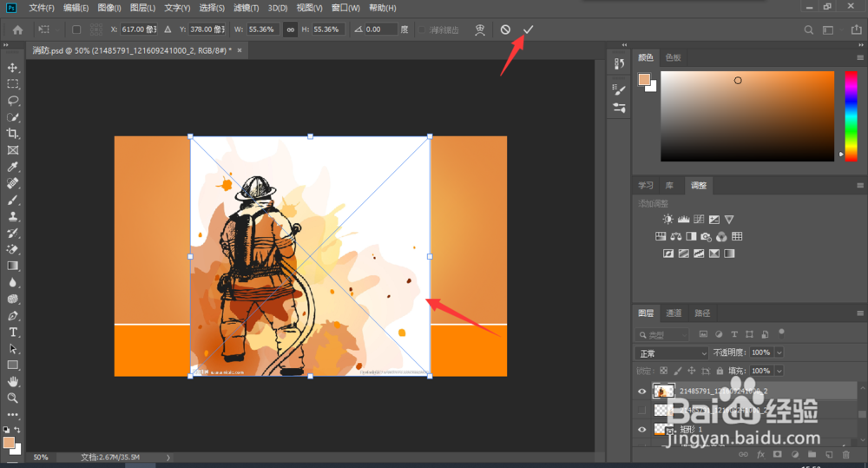Viewport: 868px width, 468px height.
Task: Click inside the color picker gradient field
Action: click(747, 115)
